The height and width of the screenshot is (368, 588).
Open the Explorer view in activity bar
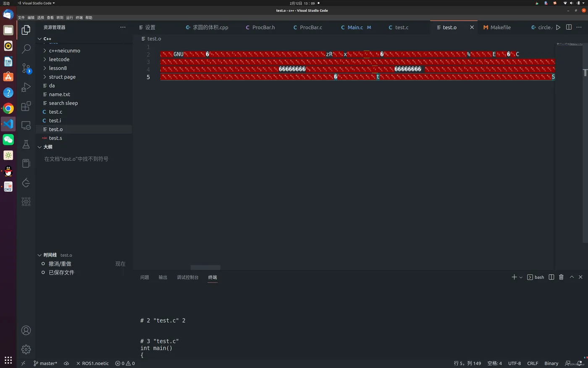coord(26,30)
